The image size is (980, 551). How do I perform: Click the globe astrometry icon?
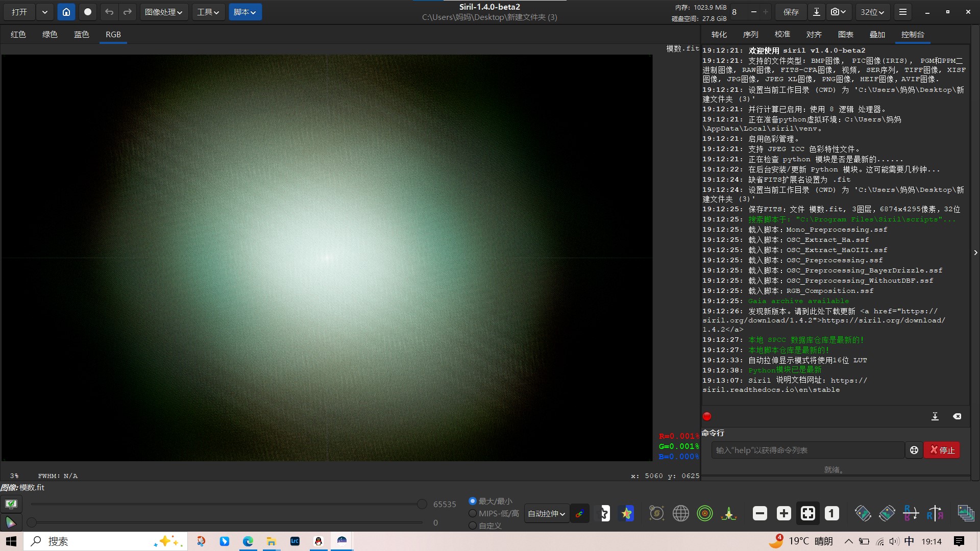(x=680, y=513)
